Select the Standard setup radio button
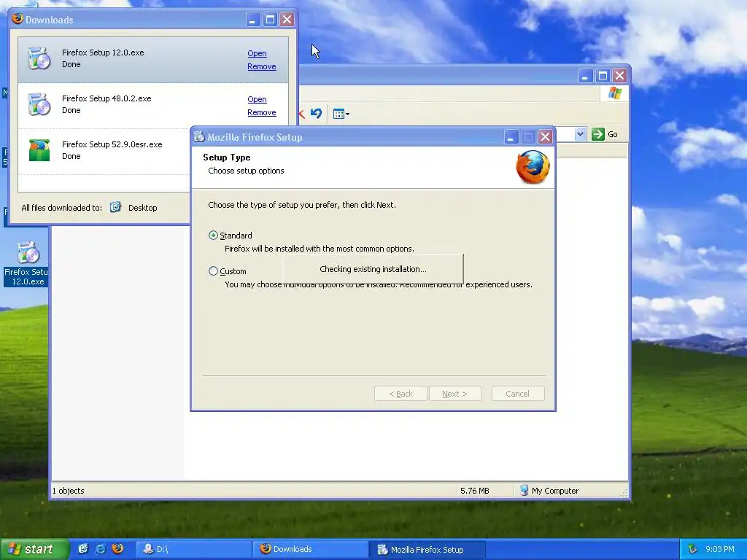 pyautogui.click(x=214, y=236)
